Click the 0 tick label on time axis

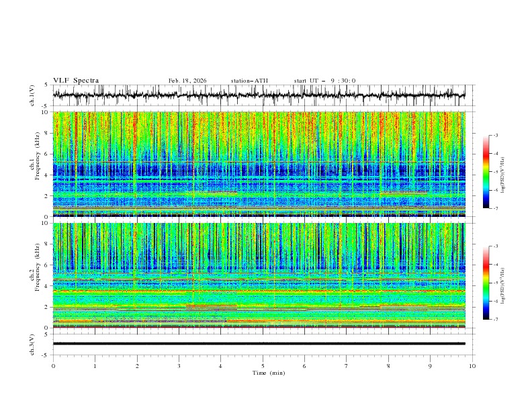[x=53, y=366]
